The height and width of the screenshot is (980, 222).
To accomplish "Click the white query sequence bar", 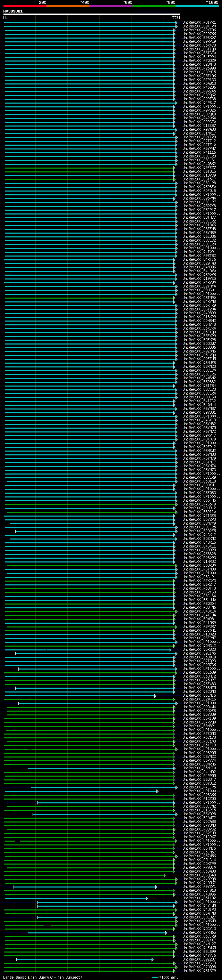I will click(x=92, y=15).
